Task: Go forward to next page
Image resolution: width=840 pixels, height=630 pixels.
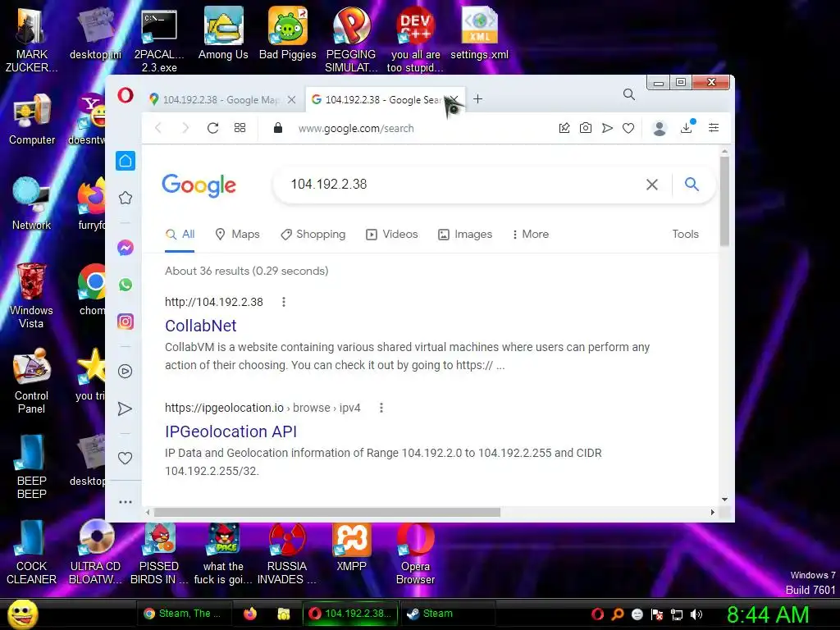Action: pyautogui.click(x=185, y=128)
